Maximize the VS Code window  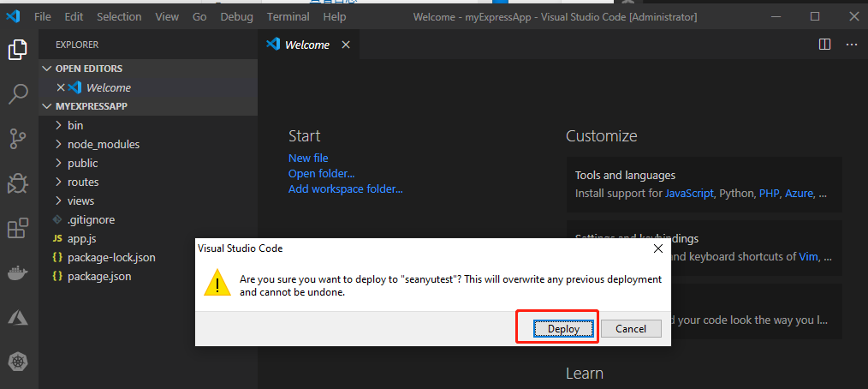click(815, 16)
